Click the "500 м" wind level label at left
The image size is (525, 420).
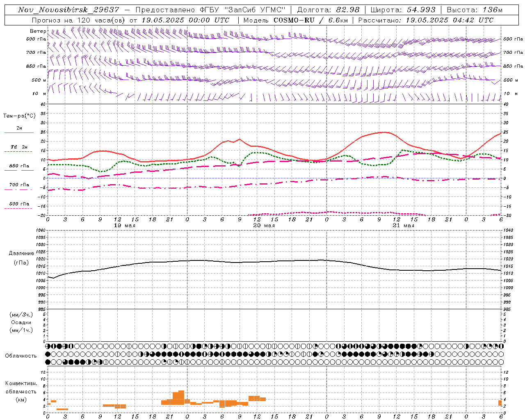[x=39, y=80]
